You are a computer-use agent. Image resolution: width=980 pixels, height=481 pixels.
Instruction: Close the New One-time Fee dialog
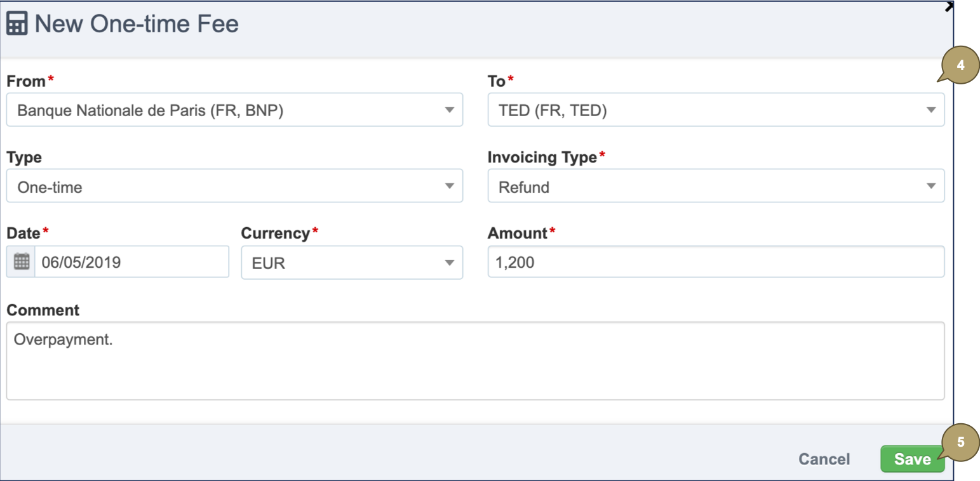949,7
